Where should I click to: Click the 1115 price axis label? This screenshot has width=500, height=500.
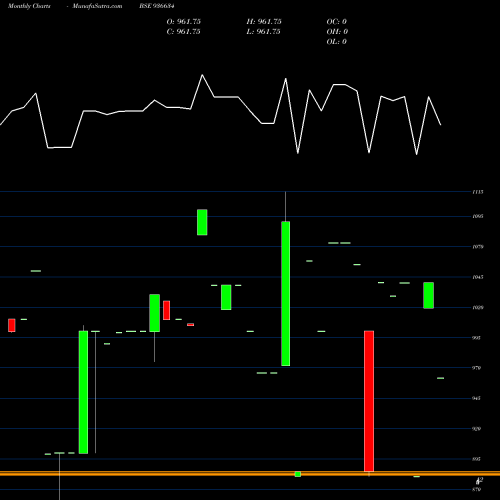tap(478, 192)
